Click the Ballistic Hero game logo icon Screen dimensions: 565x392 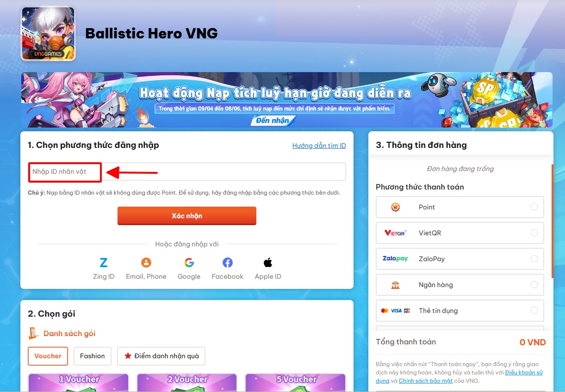click(x=48, y=33)
